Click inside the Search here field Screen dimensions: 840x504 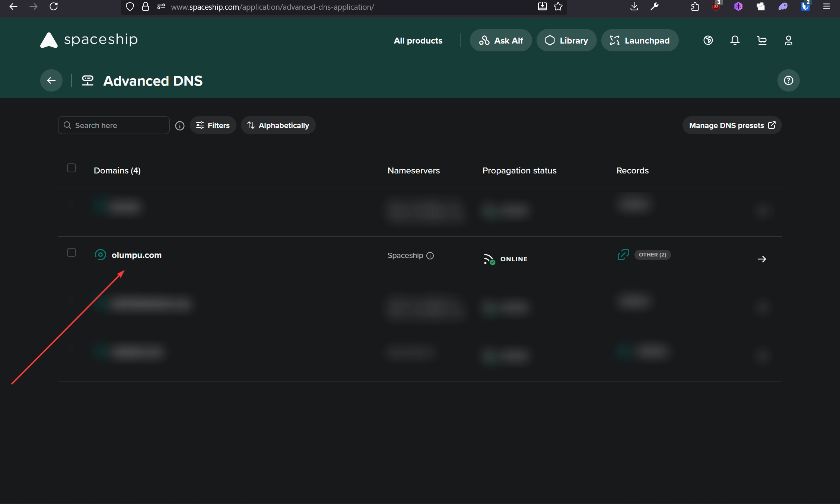pyautogui.click(x=112, y=125)
